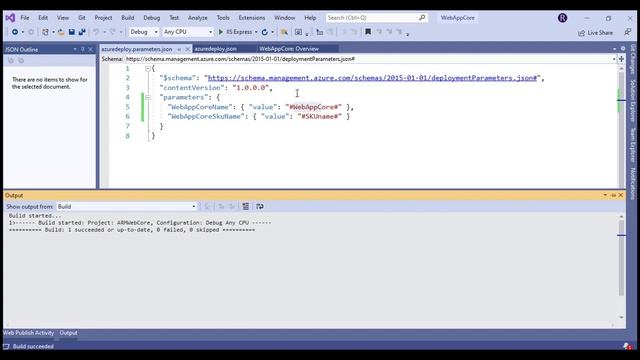Click the New Project toolbar icon
640x360 pixels.
[x=45, y=32]
